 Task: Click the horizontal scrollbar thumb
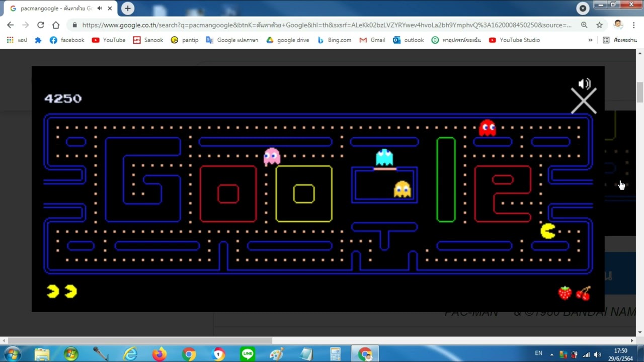coord(139,341)
